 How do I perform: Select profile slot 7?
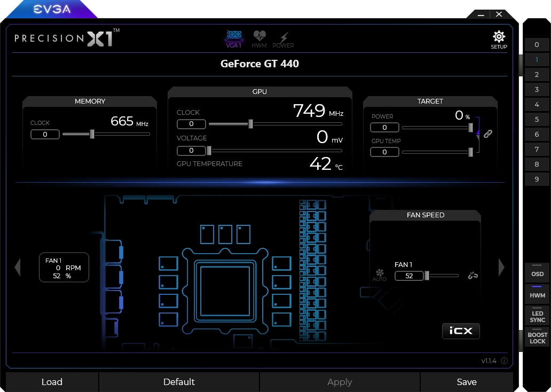coord(537,149)
